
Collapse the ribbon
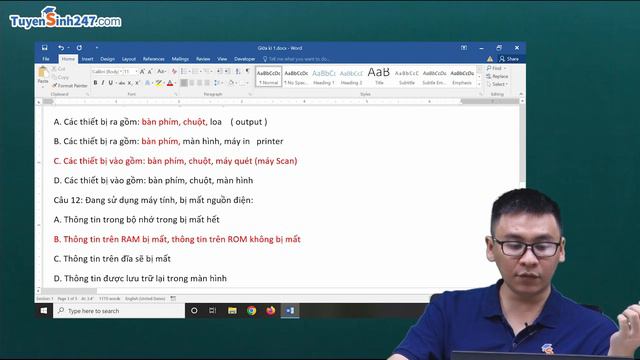click(x=521, y=94)
